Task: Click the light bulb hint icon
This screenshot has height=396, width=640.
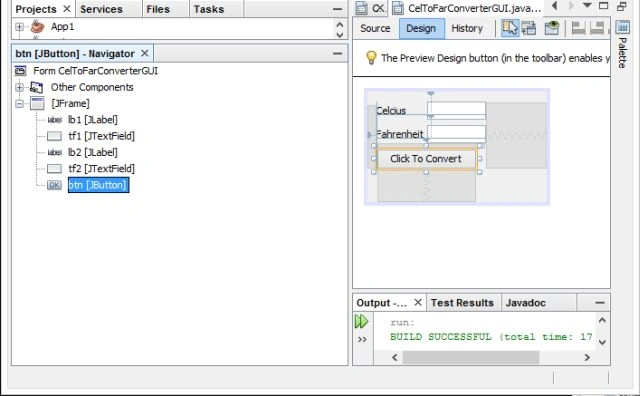Action: tap(371, 58)
